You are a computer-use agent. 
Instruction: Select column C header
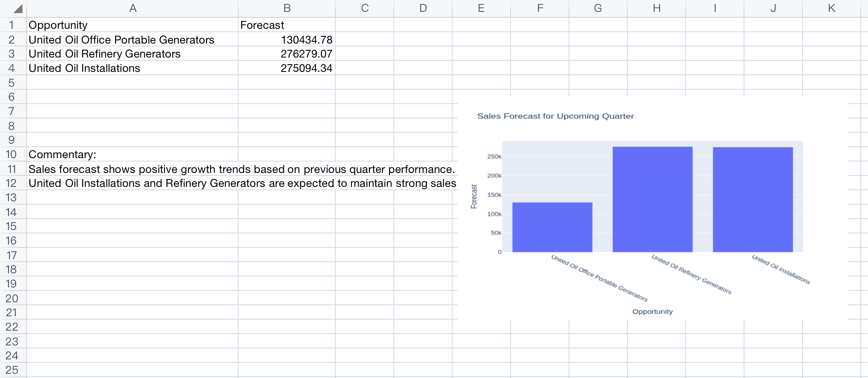tap(365, 8)
